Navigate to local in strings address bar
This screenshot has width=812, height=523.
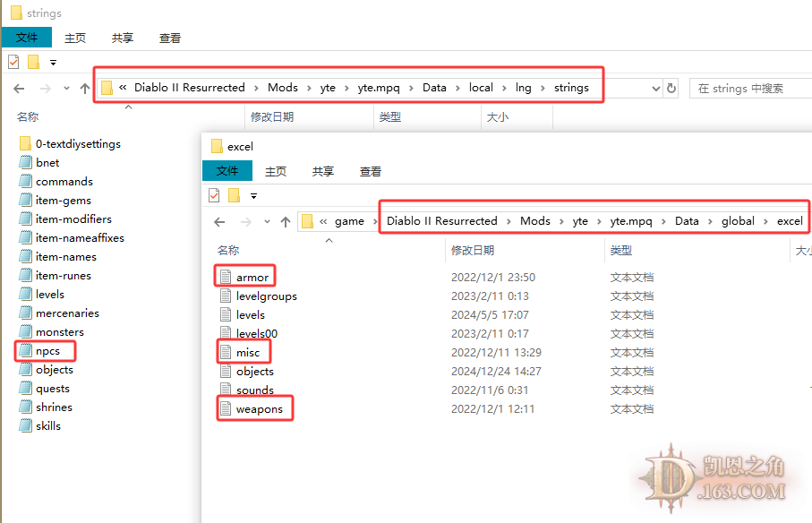(x=481, y=88)
